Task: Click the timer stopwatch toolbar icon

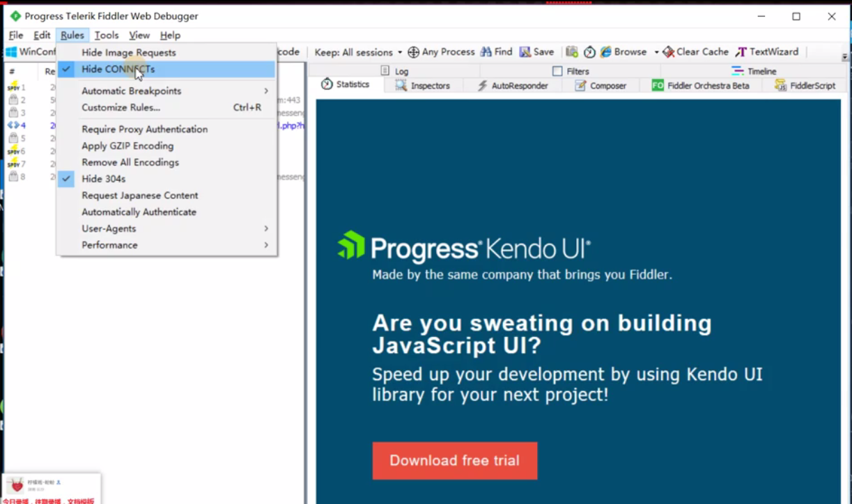Action: 590,52
